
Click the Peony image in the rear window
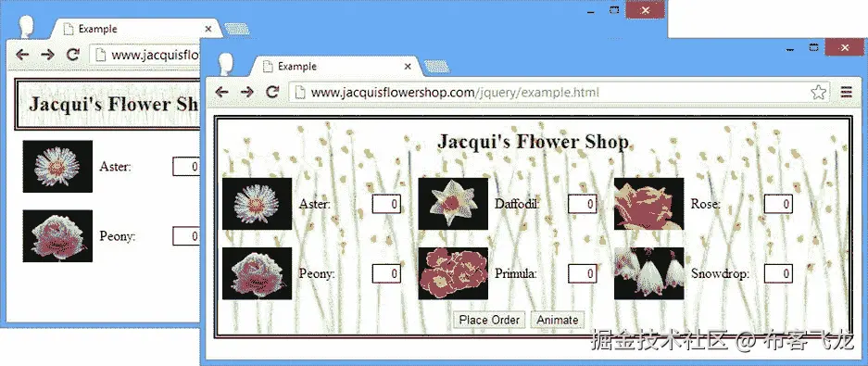point(57,236)
